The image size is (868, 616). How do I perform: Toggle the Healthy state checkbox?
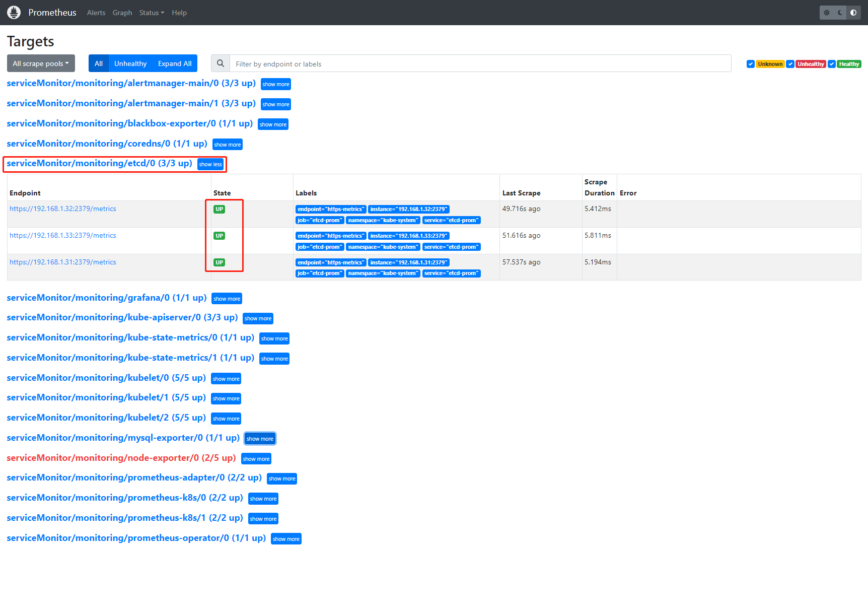832,64
